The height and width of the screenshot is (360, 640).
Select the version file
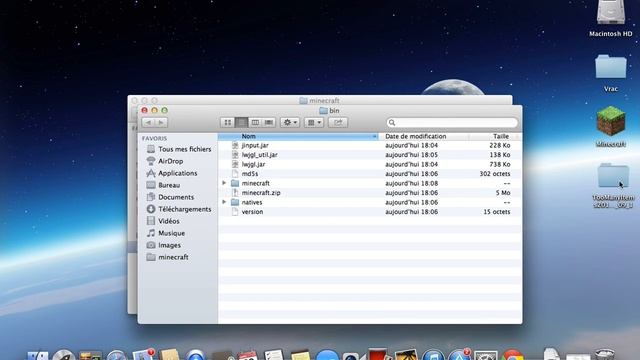[x=370, y=212]
